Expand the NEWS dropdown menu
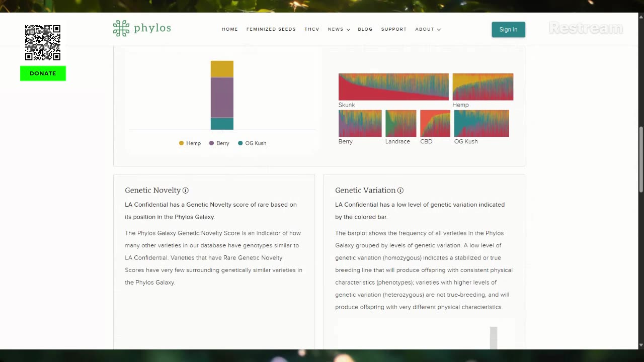The image size is (644, 362). click(339, 29)
